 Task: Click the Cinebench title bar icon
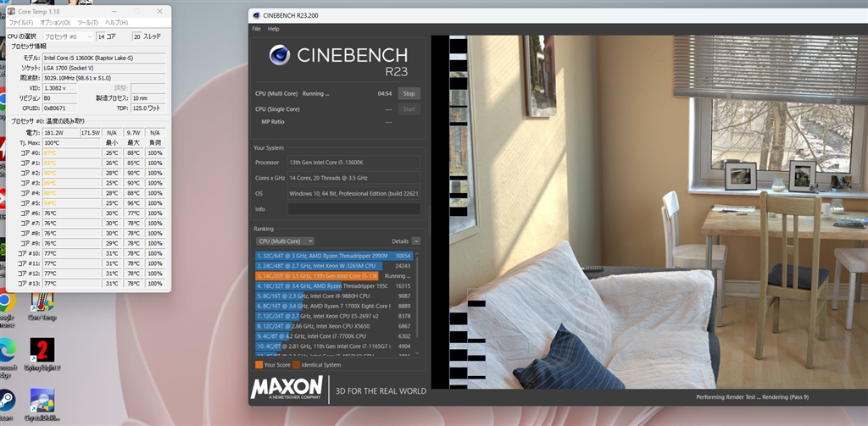256,15
